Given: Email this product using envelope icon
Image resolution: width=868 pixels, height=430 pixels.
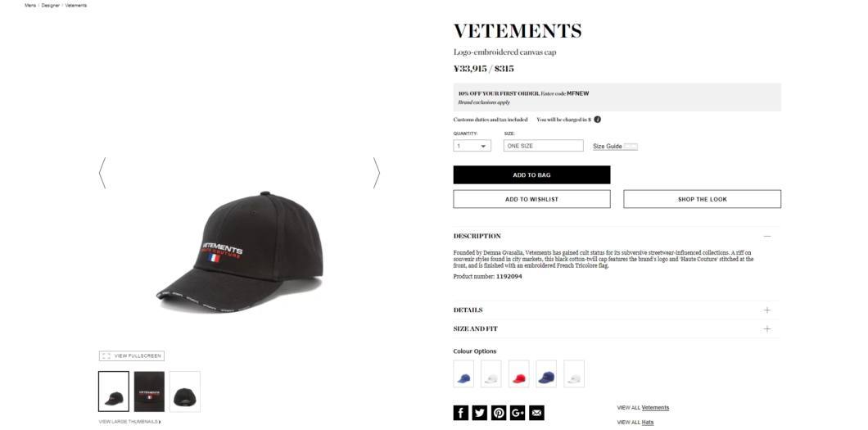Looking at the screenshot, I should coord(536,413).
